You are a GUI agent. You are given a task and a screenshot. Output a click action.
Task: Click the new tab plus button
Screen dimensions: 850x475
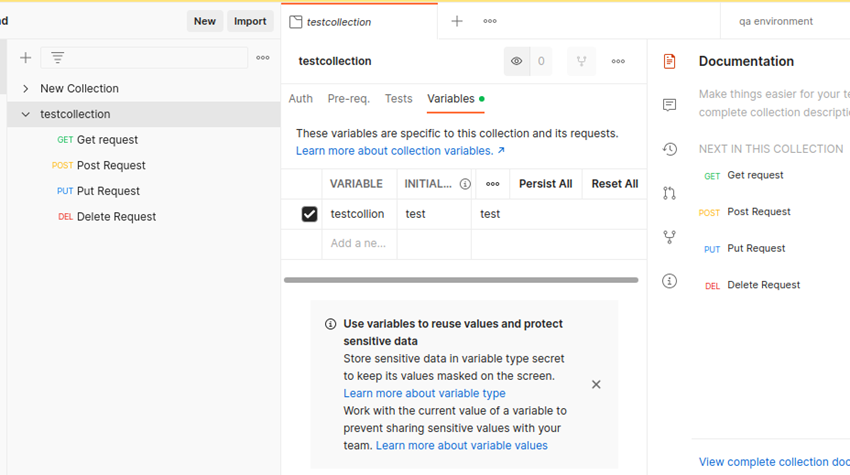(457, 21)
